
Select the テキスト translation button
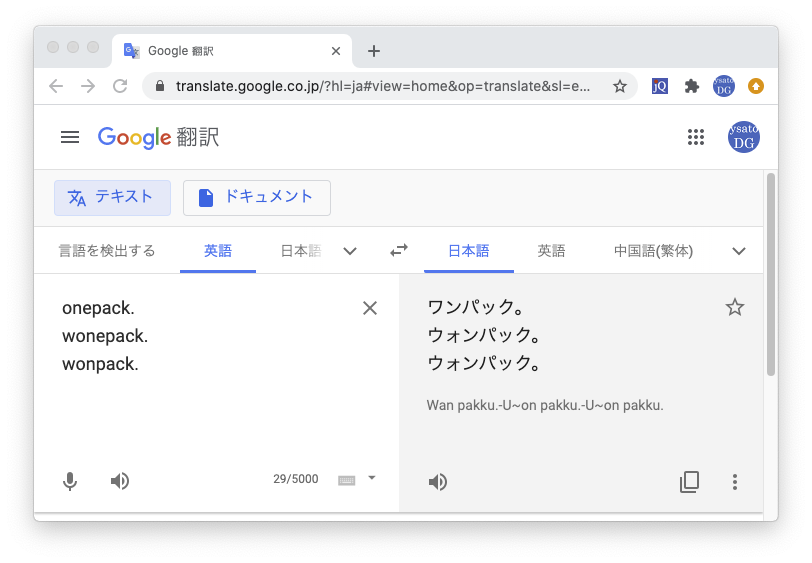coord(112,197)
